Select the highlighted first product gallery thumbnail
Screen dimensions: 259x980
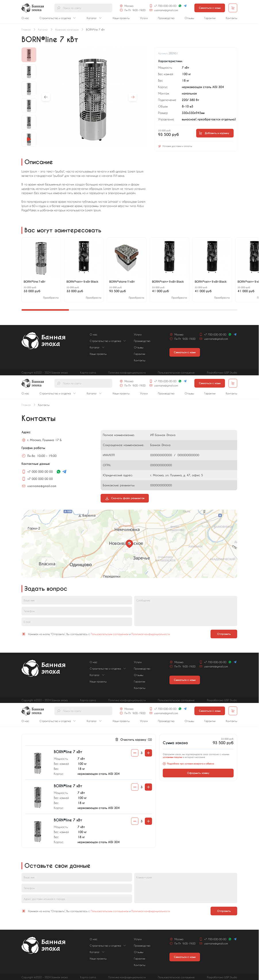(x=29, y=55)
